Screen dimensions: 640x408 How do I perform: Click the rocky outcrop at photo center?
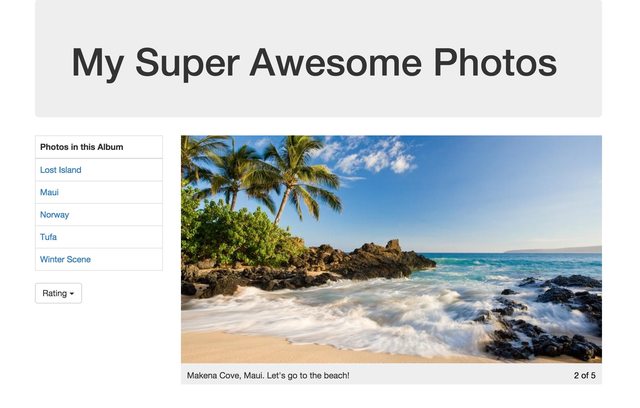click(x=367, y=261)
